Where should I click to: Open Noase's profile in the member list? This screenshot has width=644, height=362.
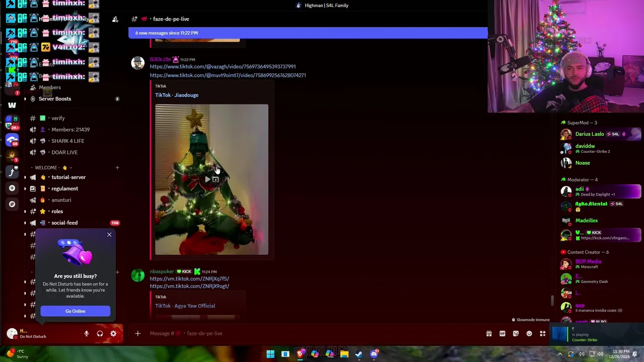[x=601, y=163]
